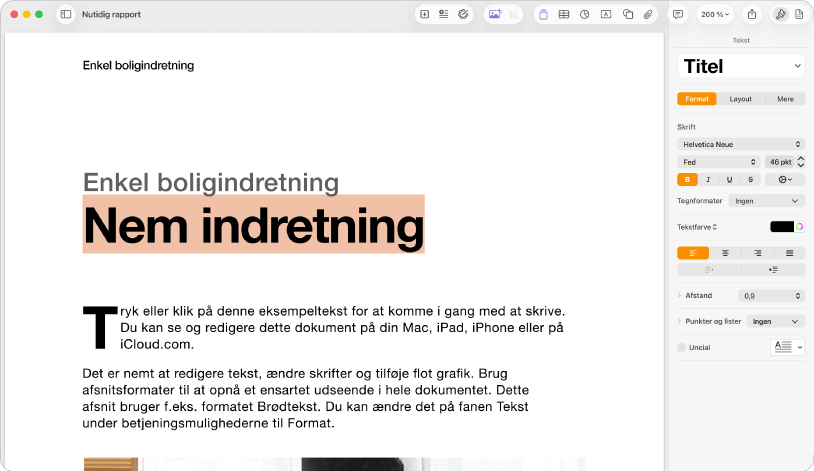The width and height of the screenshot is (814, 471).
Task: Click the add page icon in toolbar
Action: [425, 15]
